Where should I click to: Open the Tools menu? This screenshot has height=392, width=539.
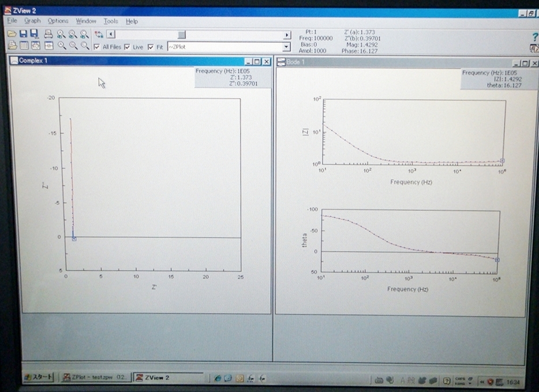[x=111, y=21]
